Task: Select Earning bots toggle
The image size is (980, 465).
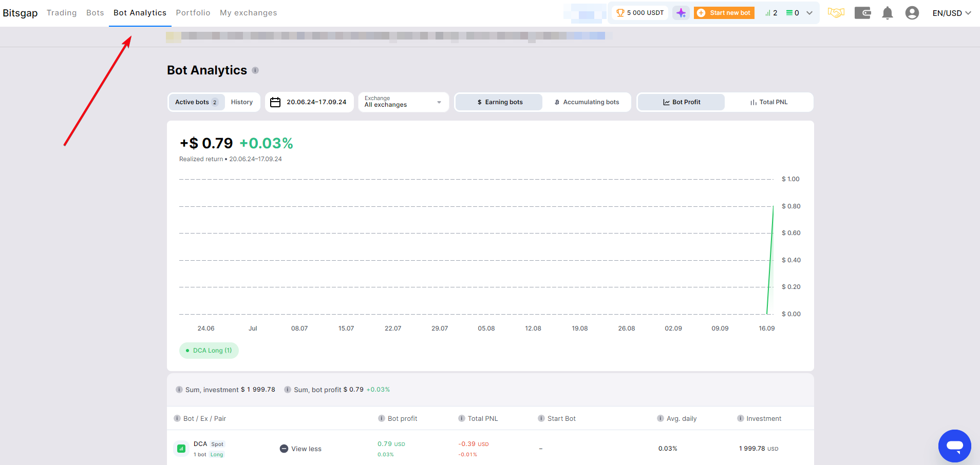Action: [x=499, y=102]
